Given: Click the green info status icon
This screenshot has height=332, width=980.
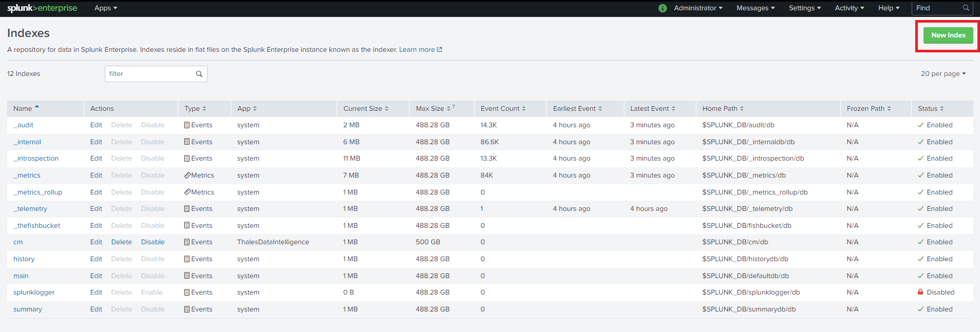Looking at the screenshot, I should (x=662, y=8).
